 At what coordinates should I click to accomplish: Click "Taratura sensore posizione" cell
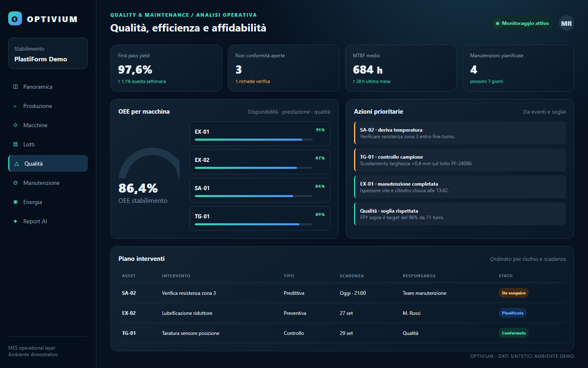pyautogui.click(x=191, y=333)
